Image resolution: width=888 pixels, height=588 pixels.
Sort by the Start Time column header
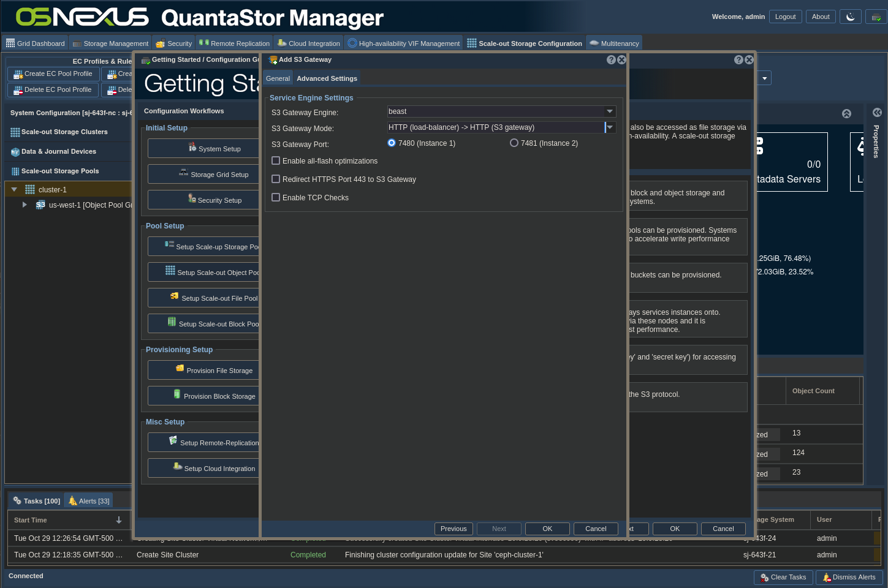31,520
